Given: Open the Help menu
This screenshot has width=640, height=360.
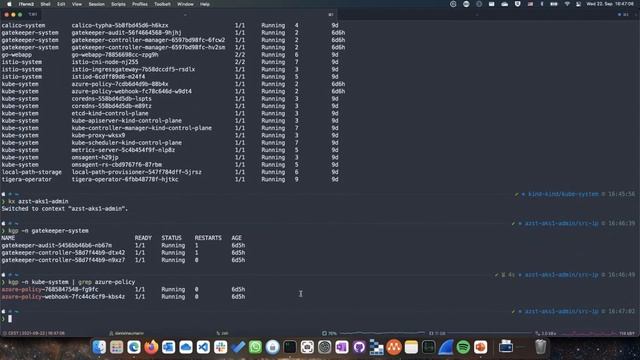Looking at the screenshot, I should [204, 4].
